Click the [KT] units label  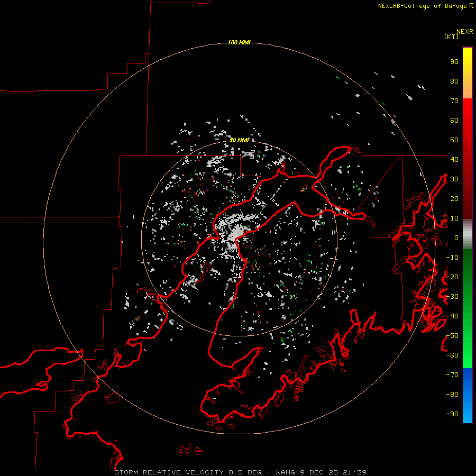tap(452, 36)
